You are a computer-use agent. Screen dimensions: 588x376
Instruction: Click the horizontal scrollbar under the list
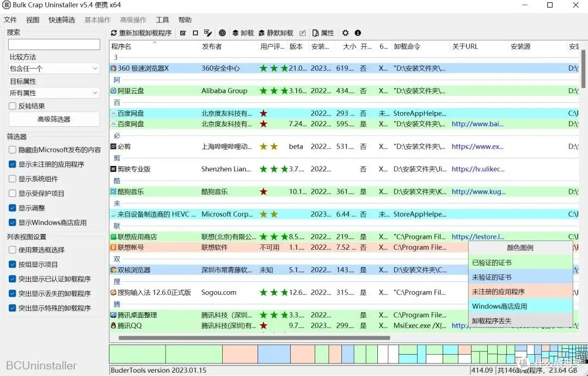coord(254,338)
